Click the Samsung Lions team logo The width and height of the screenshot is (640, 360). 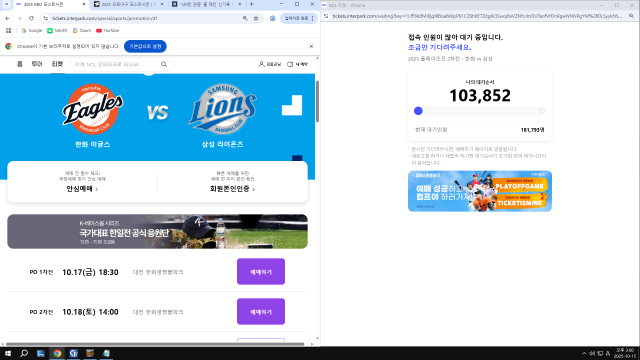click(x=222, y=109)
